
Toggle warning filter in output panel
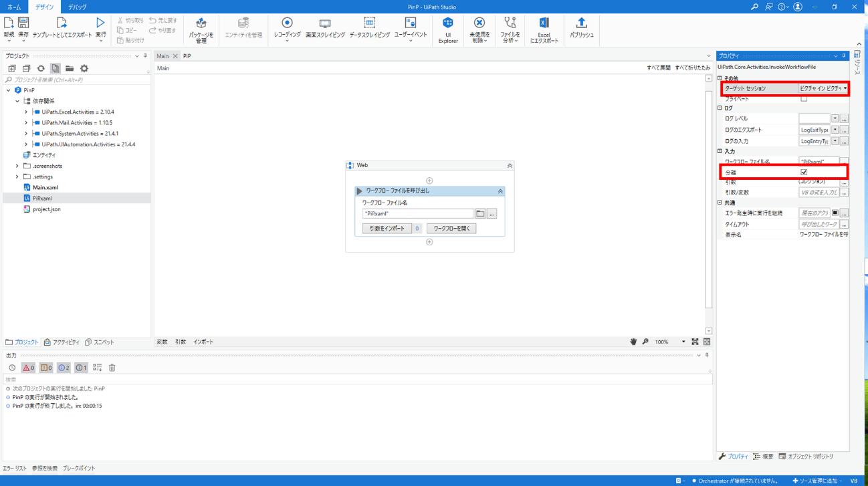click(46, 368)
